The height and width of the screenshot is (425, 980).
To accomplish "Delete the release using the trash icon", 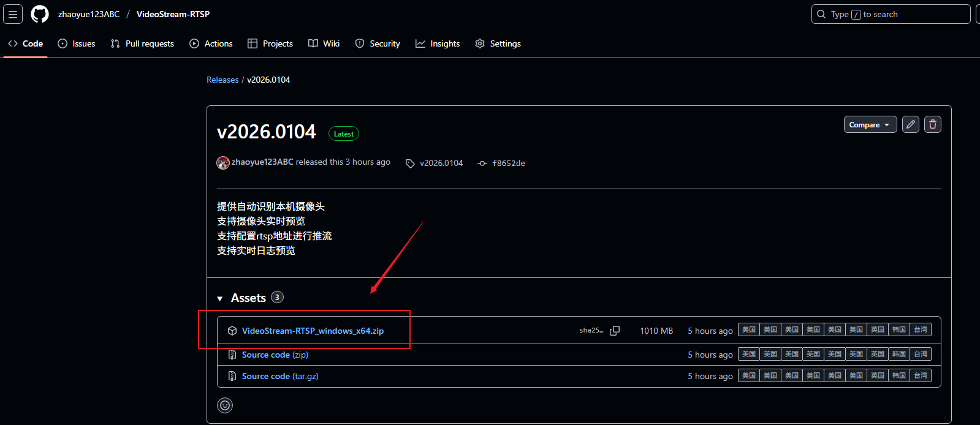I will click(x=933, y=124).
